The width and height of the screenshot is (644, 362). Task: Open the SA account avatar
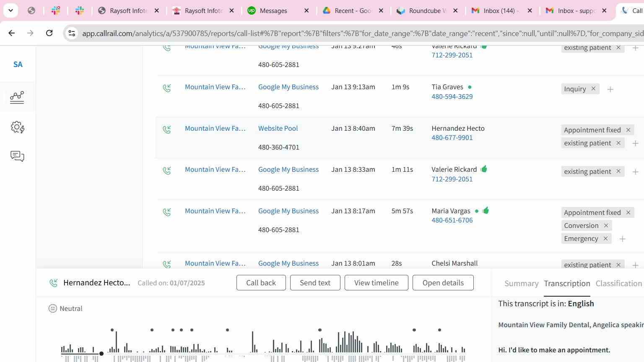[18, 65]
